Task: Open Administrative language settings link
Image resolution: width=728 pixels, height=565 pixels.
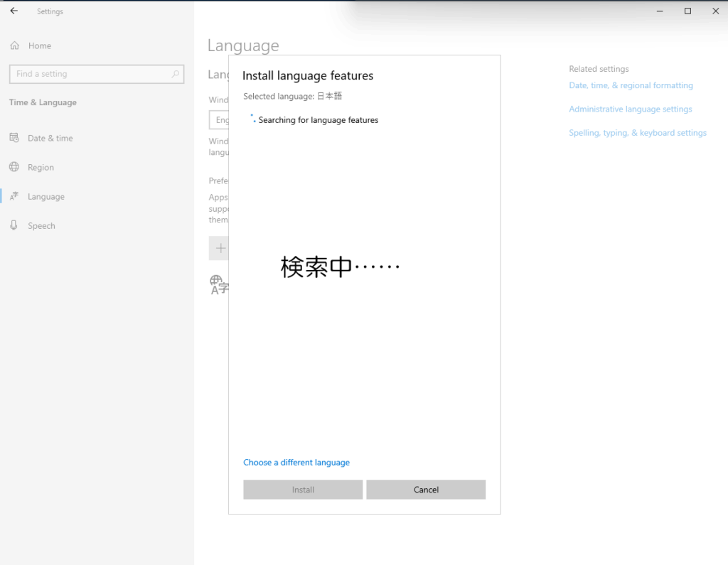Action: (630, 109)
